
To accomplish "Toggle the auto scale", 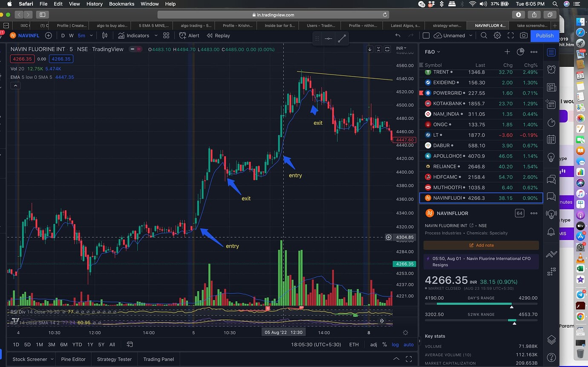I will pos(409,344).
